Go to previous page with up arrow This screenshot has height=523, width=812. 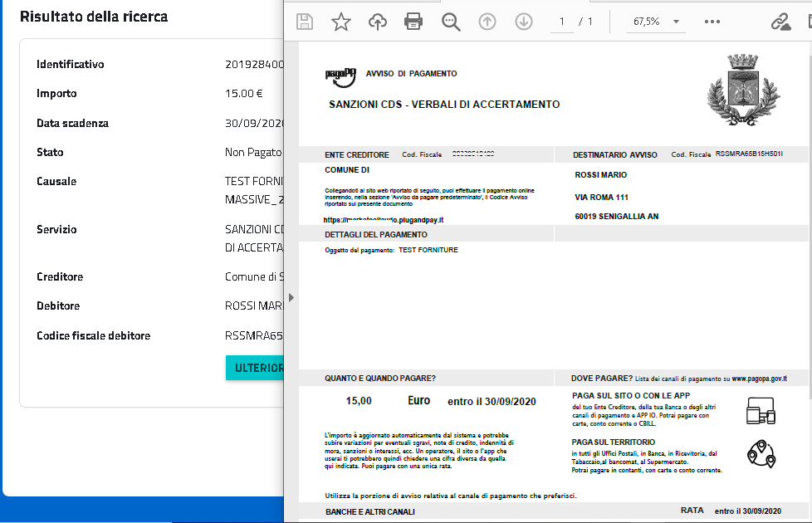pos(487,22)
